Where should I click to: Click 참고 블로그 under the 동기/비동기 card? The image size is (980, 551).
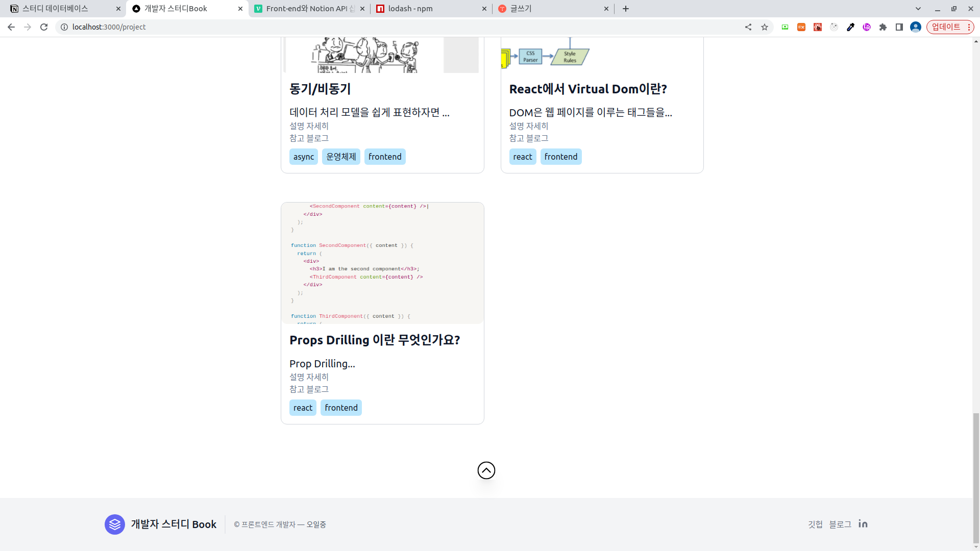click(309, 138)
